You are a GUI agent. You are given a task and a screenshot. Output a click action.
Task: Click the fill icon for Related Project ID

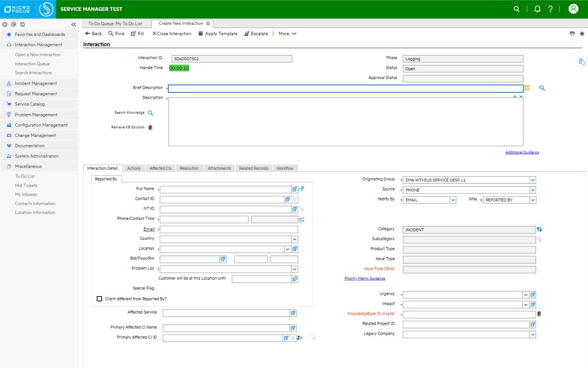[x=533, y=324]
